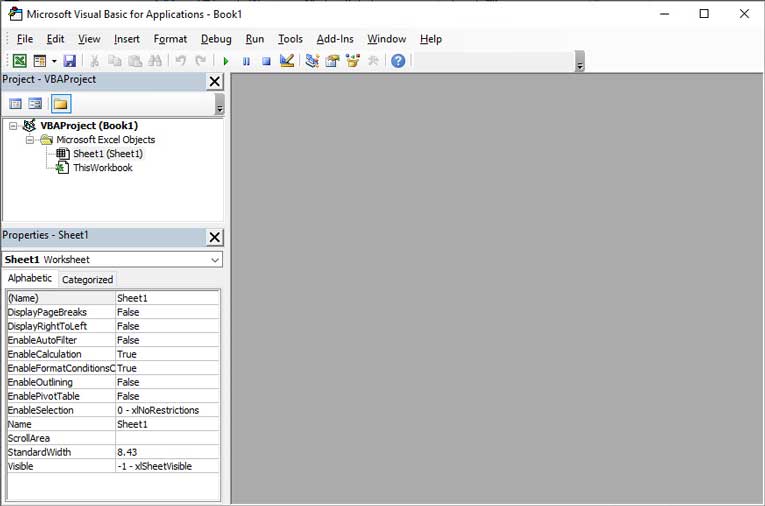Select ThisWorkbook in project tree

click(x=103, y=168)
